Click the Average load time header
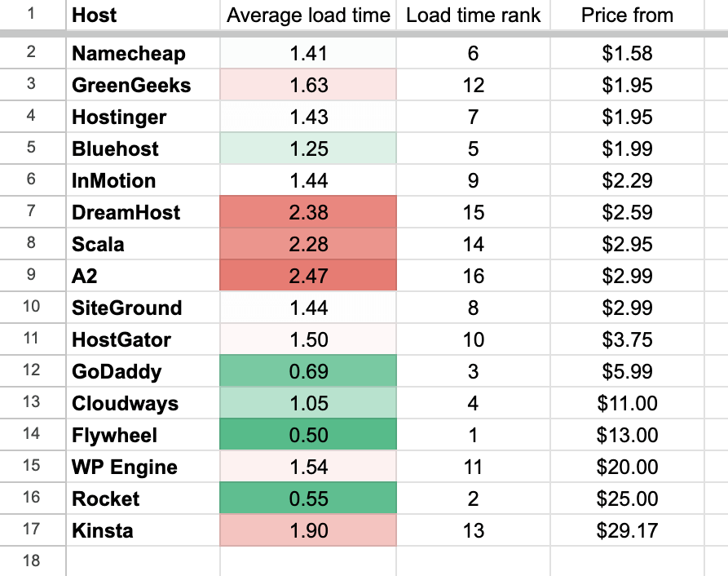This screenshot has width=728, height=576. [x=308, y=15]
